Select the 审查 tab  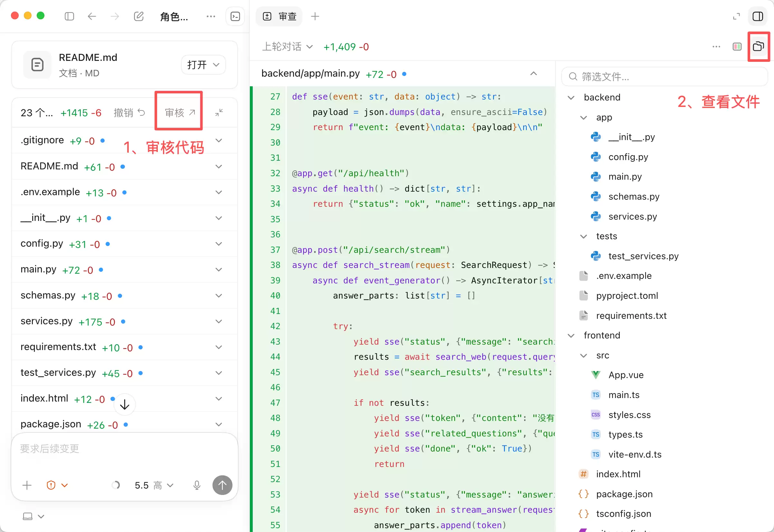[279, 16]
